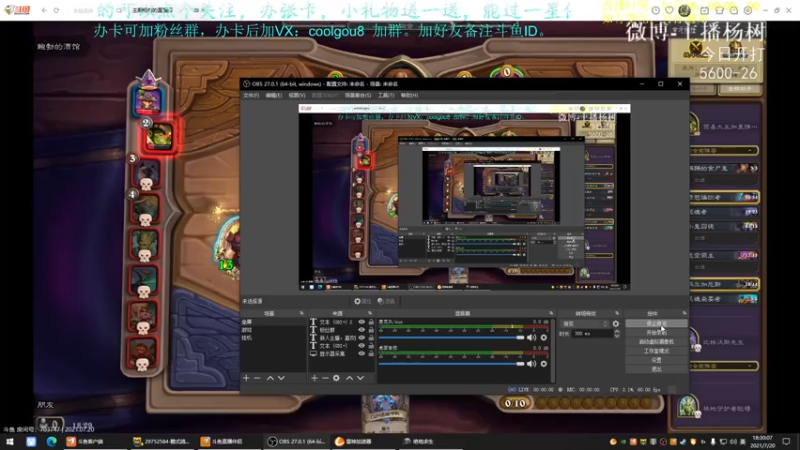Open 麦克风/Aux audio settings gear
The width and height of the screenshot is (800, 450).
click(544, 338)
